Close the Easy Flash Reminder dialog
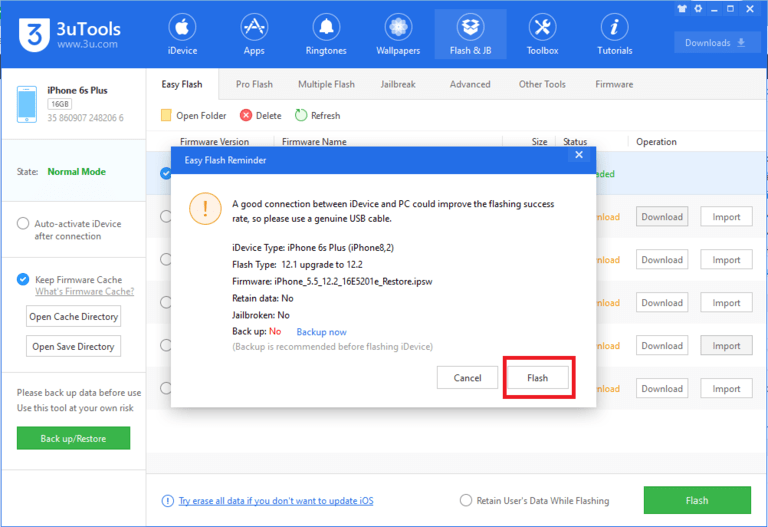This screenshot has height=527, width=768. point(579,155)
